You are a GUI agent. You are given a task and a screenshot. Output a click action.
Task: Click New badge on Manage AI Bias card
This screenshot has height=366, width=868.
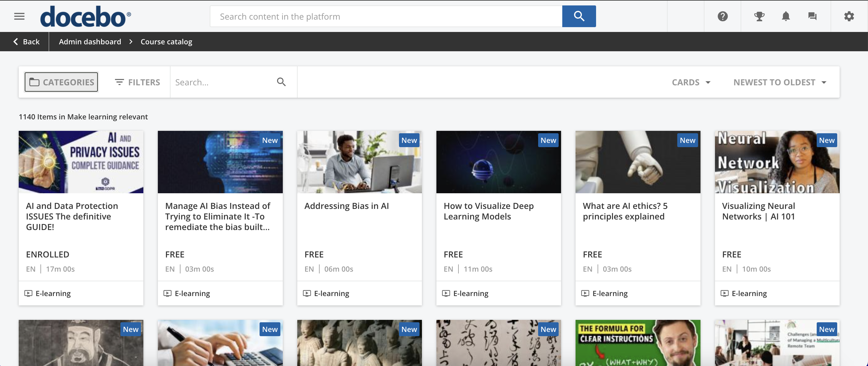point(270,140)
